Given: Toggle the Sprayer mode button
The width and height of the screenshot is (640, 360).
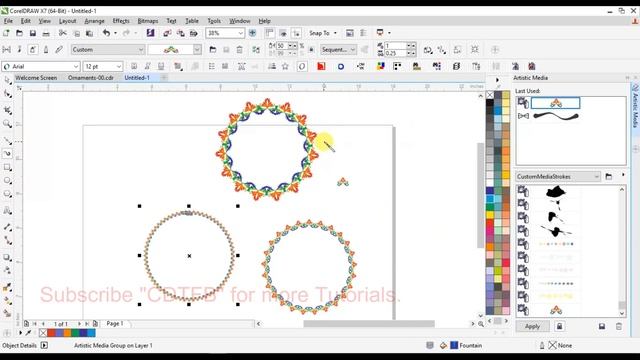Looking at the screenshot, I should coord(33,50).
